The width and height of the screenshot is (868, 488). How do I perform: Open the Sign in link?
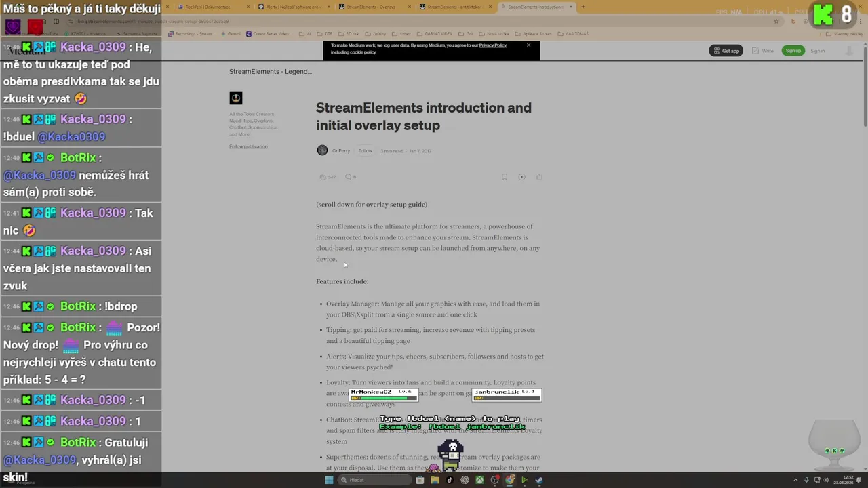click(x=818, y=51)
